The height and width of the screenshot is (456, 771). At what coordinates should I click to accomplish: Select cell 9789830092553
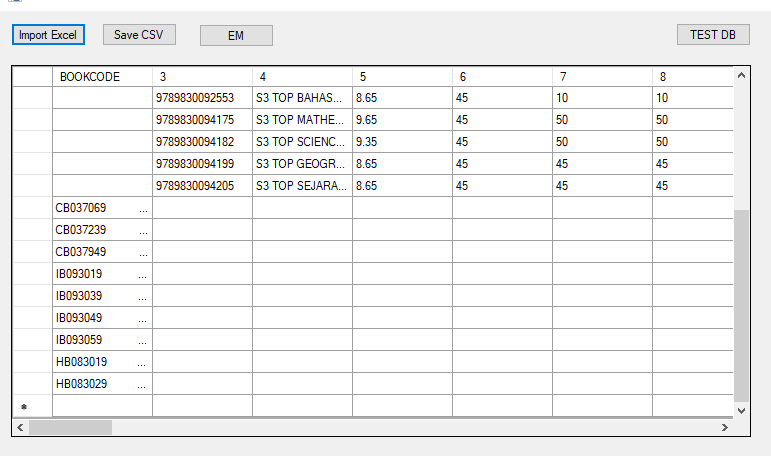[x=203, y=98]
